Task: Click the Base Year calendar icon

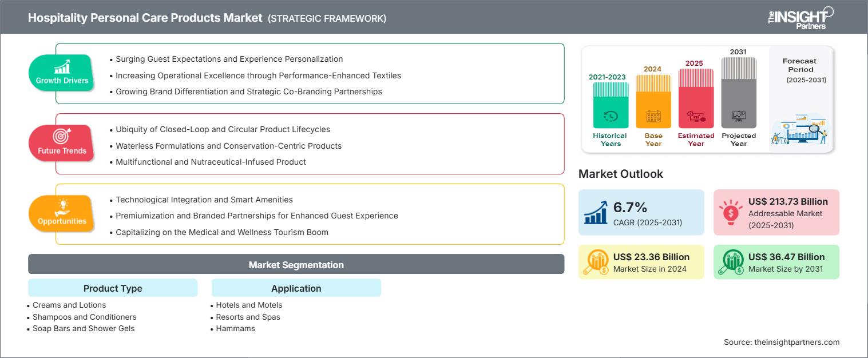Action: (653, 117)
